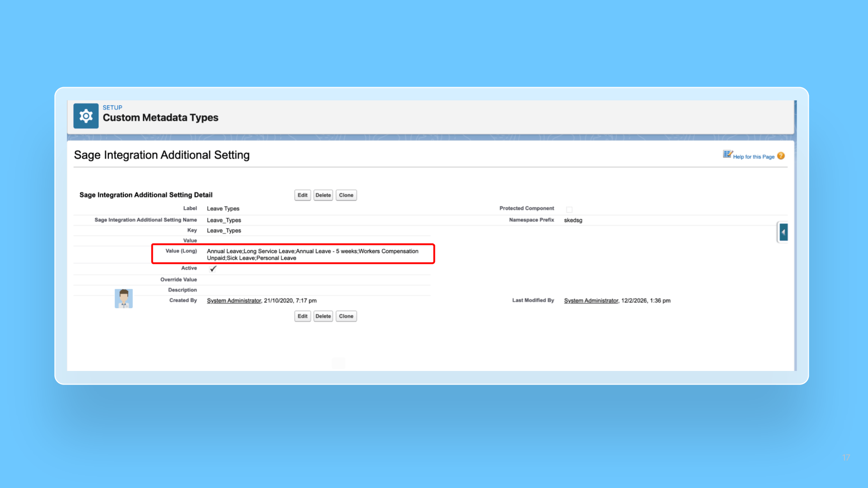
Task: Toggle the Protected Component checkbox
Action: point(569,209)
